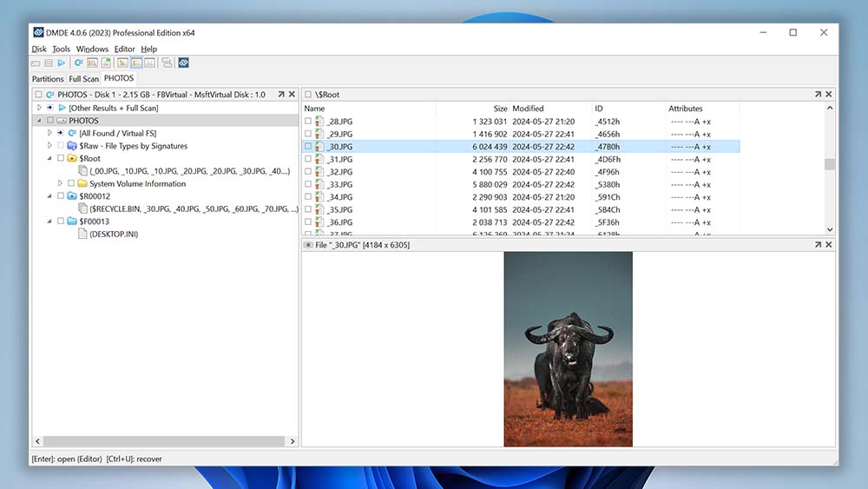Collapse the $Root folder node
868x489 pixels.
click(49, 158)
